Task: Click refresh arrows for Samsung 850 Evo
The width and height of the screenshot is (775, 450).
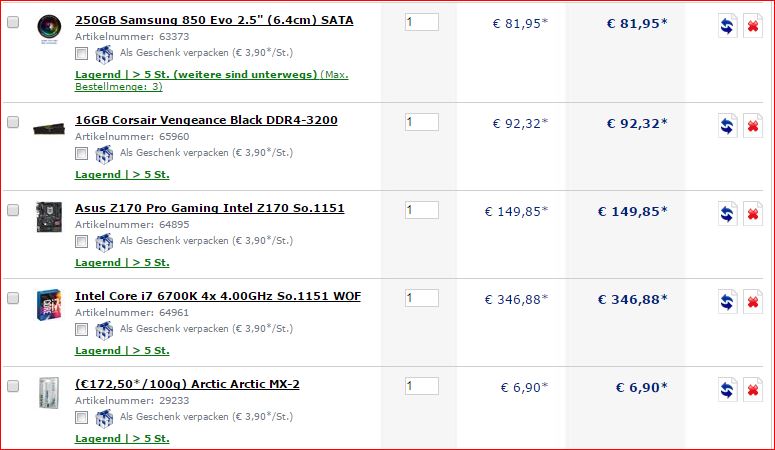Action: tap(727, 26)
